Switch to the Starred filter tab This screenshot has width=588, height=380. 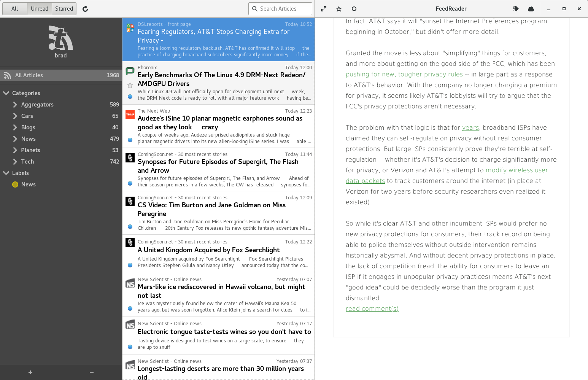[64, 9]
